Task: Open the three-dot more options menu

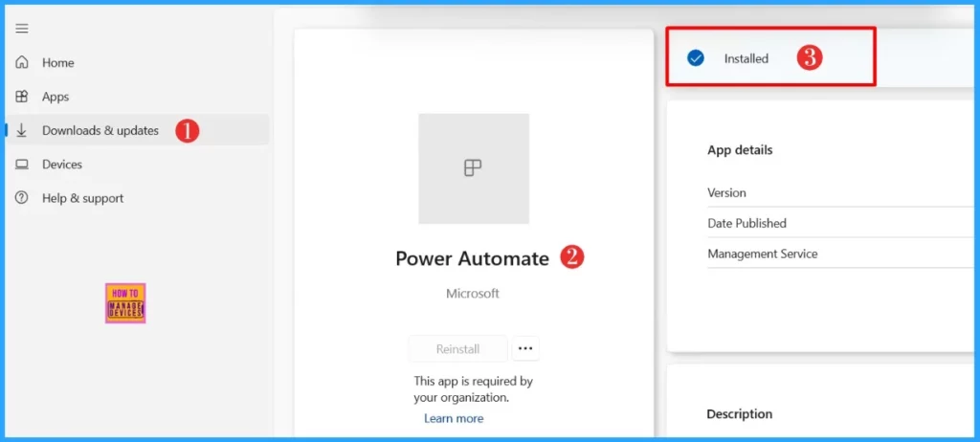Action: 525,349
